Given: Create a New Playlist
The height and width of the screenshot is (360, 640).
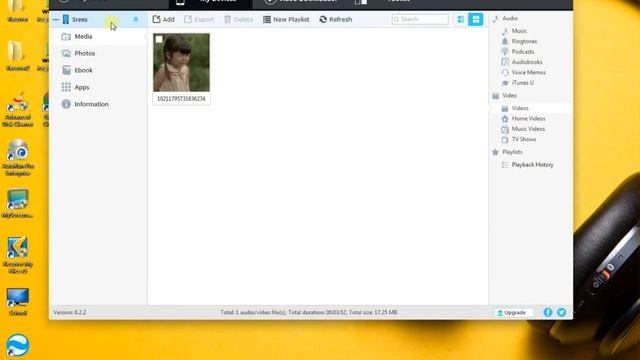Looking at the screenshot, I should [x=286, y=19].
